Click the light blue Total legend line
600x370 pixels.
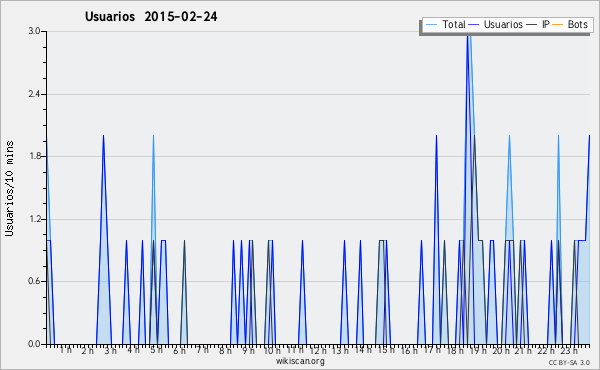click(x=431, y=25)
